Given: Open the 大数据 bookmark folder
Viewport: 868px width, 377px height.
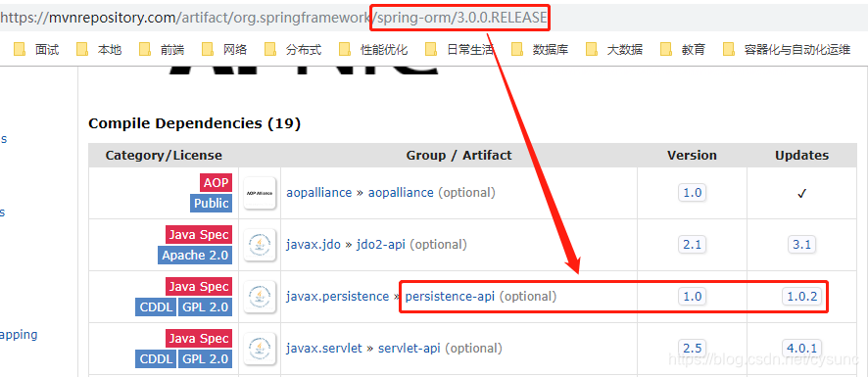Looking at the screenshot, I should click(x=614, y=50).
